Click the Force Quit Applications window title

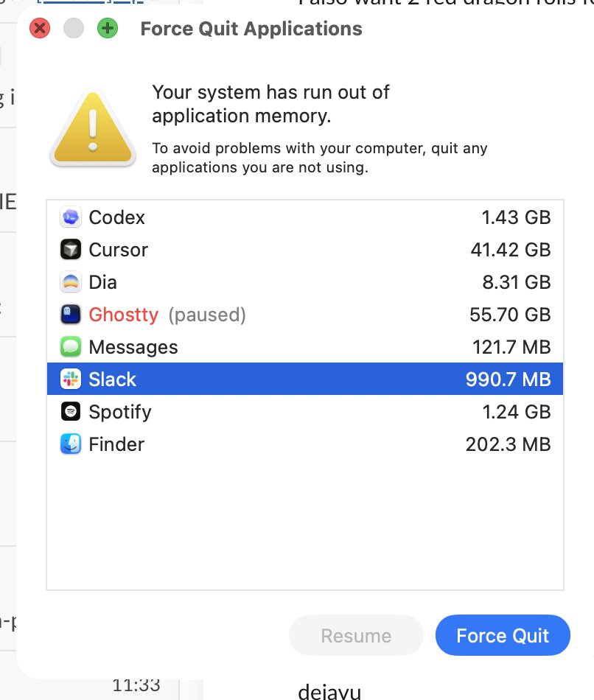pos(251,29)
